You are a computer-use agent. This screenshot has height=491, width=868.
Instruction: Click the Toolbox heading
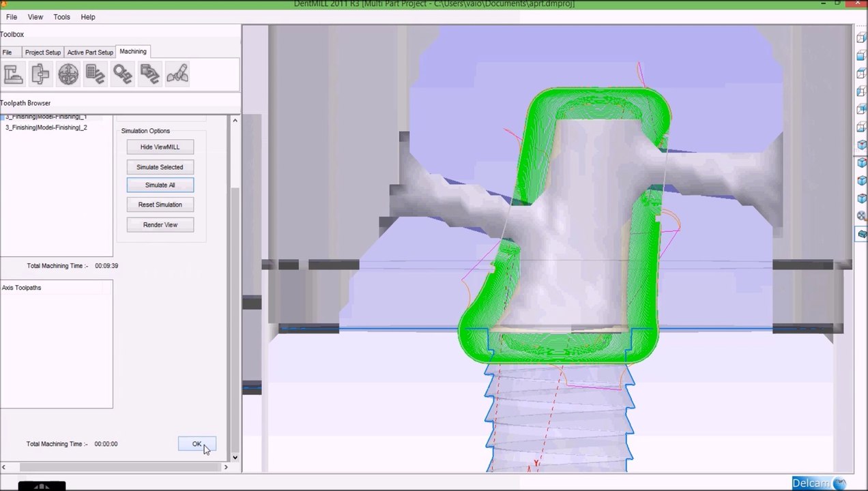pyautogui.click(x=12, y=34)
